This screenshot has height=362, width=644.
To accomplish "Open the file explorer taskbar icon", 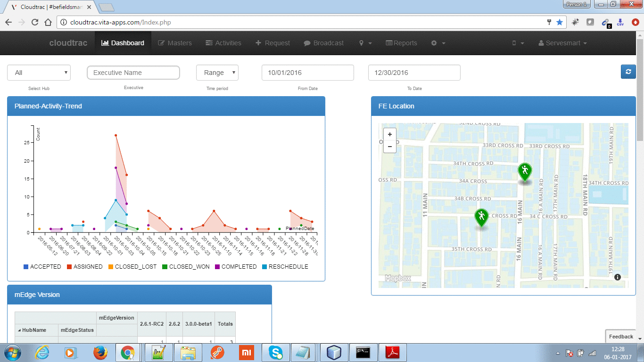I will click(188, 353).
